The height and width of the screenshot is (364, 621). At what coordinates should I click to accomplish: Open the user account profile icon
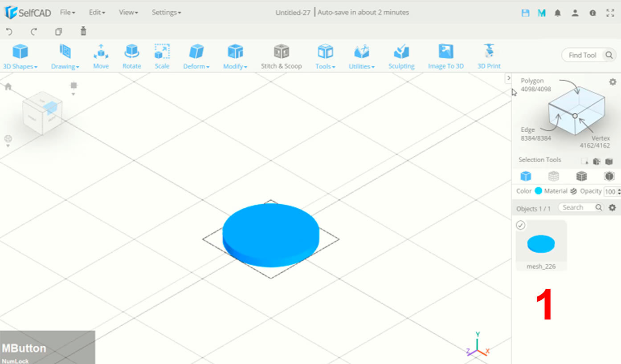click(575, 13)
